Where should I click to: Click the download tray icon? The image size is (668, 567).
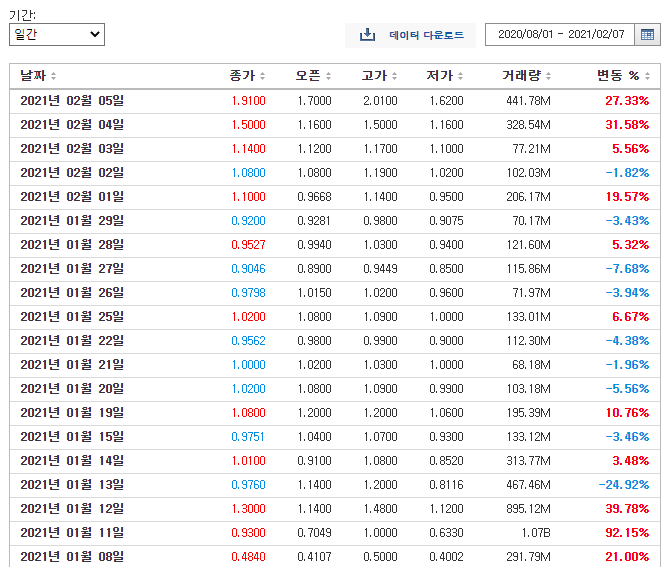click(x=367, y=35)
